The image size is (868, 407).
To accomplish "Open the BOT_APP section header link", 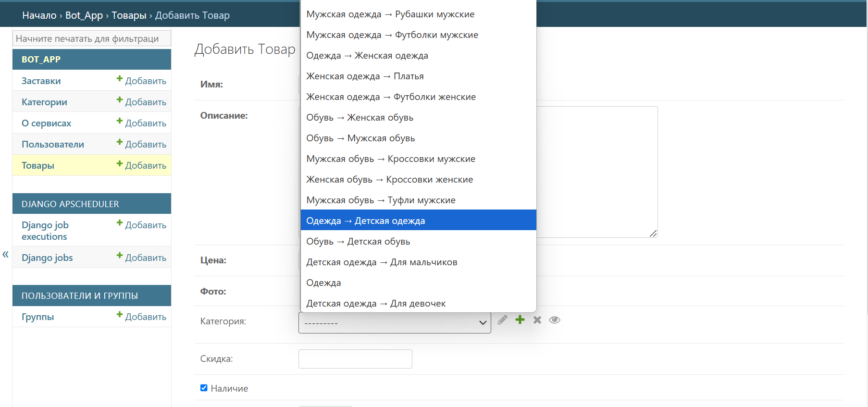I will click(41, 60).
